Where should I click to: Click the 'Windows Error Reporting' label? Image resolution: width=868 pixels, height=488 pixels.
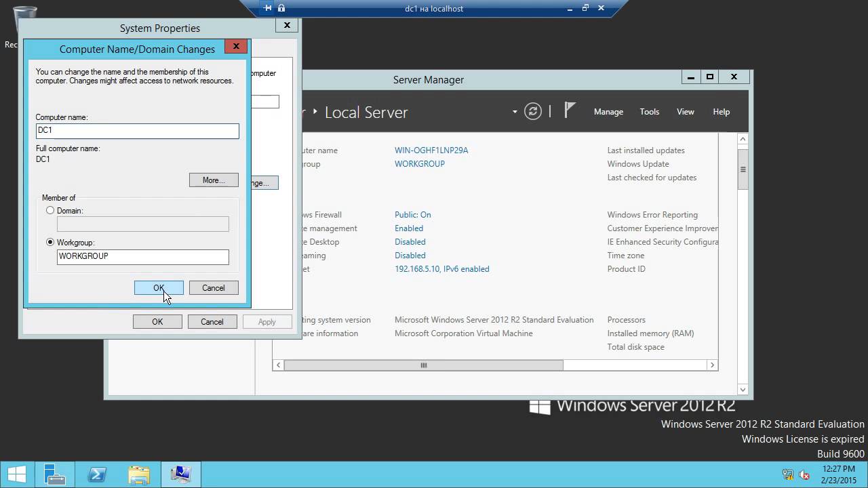tap(652, 215)
